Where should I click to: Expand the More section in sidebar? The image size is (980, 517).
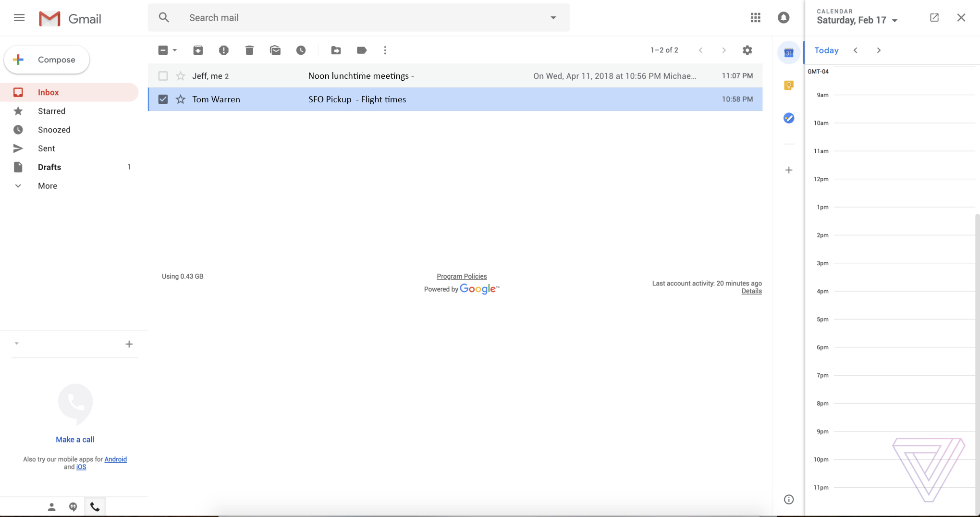point(47,185)
